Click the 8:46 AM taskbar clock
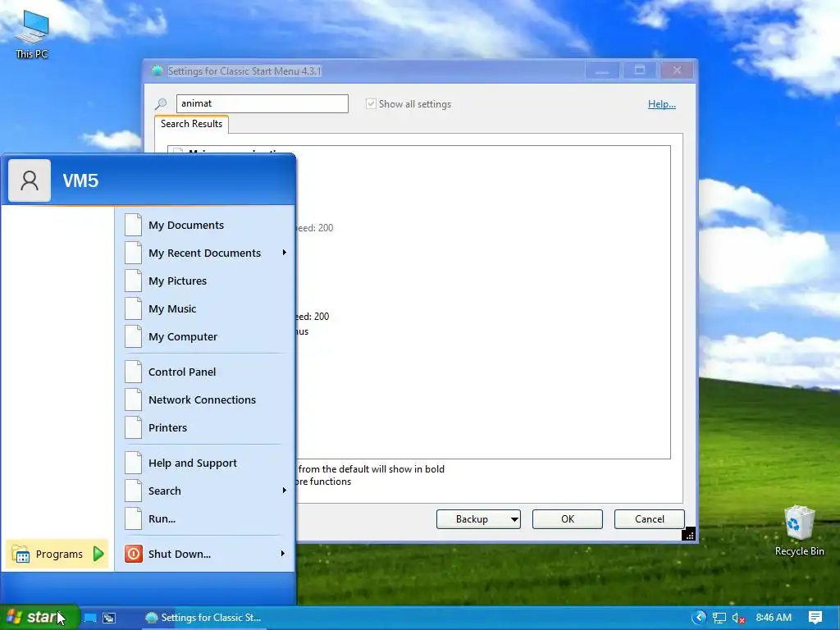Viewport: 840px width, 630px height. click(x=774, y=618)
